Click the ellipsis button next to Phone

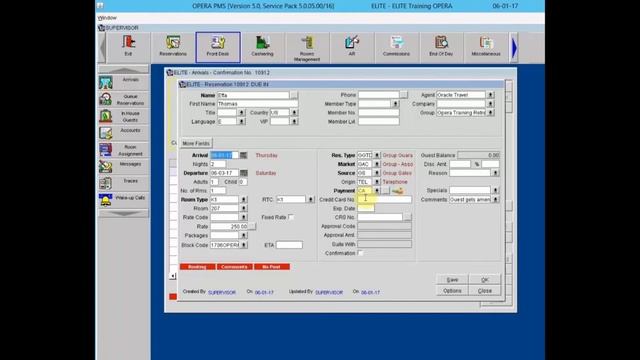point(403,95)
